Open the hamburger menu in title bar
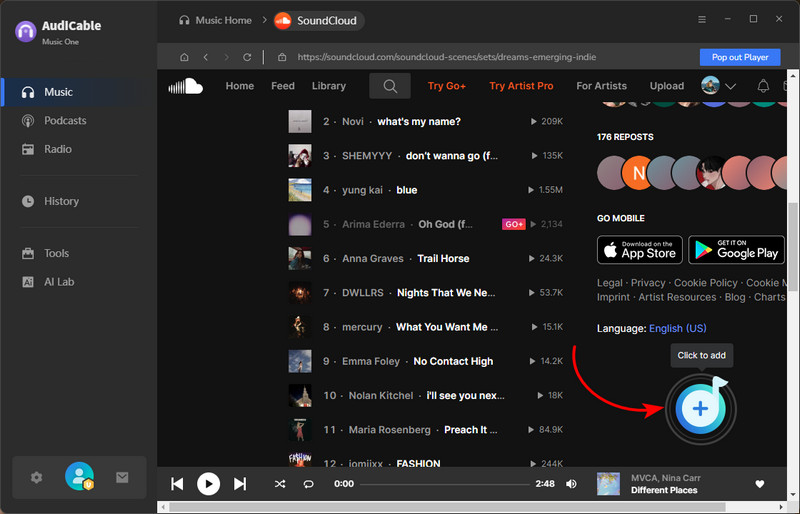The height and width of the screenshot is (514, 800). tap(702, 19)
